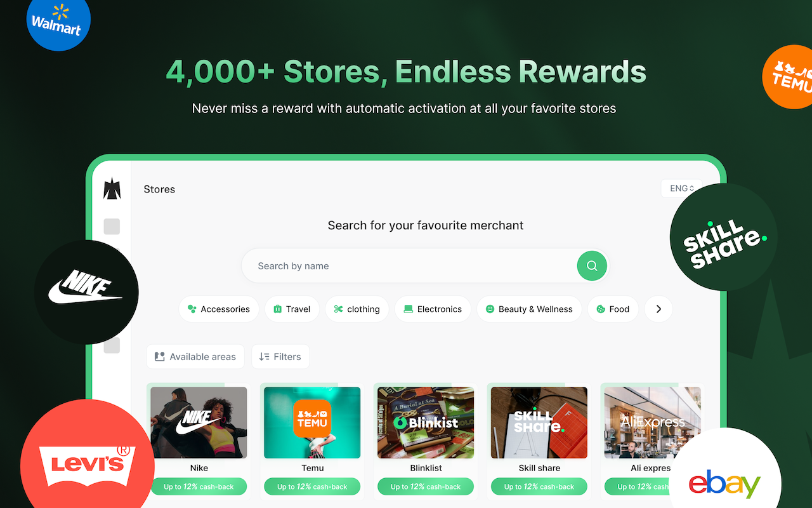
Task: Expand more categories with the right chevron
Action: coord(658,309)
